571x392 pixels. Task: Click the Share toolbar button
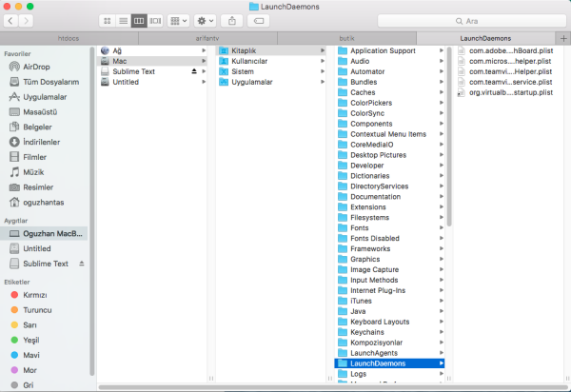(x=232, y=21)
